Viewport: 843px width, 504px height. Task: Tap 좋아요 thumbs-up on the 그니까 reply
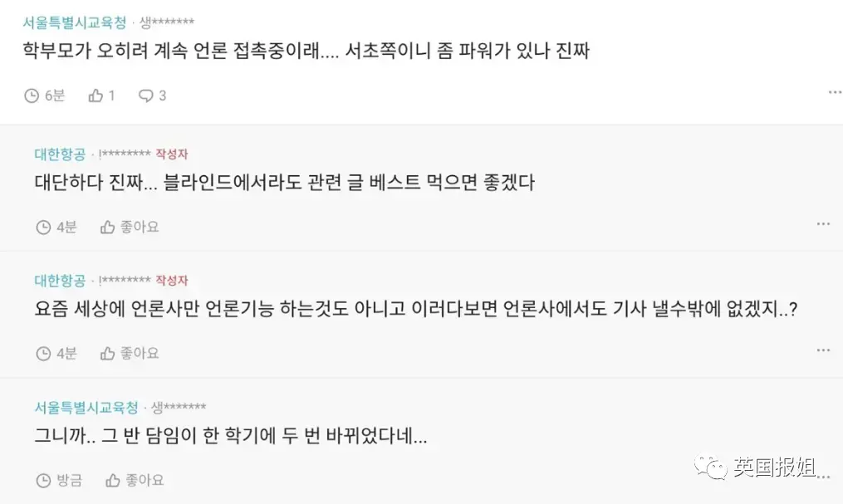point(113,480)
